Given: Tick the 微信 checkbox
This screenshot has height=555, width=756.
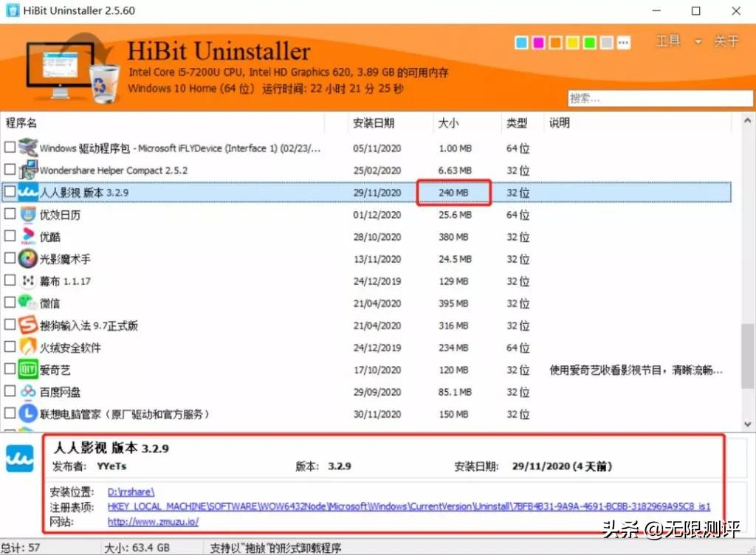Looking at the screenshot, I should (x=10, y=302).
